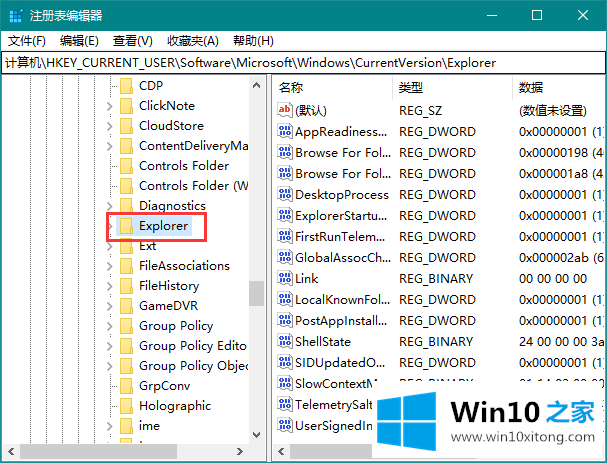Expand the Diagnostics key

(110, 206)
